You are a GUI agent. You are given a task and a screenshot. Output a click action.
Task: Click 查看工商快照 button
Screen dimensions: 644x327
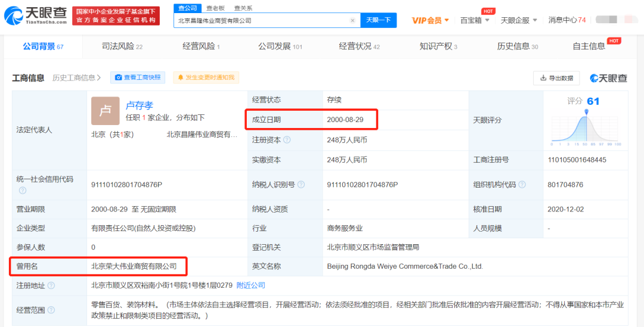coord(138,77)
